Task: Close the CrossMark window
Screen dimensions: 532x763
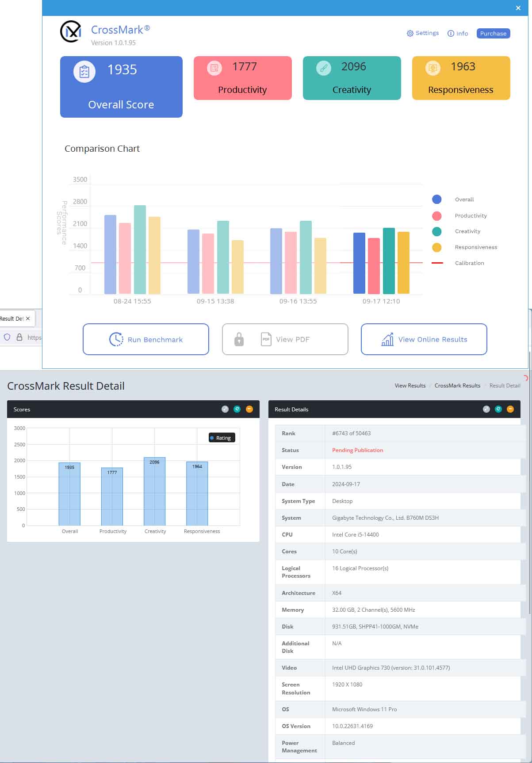Action: (x=518, y=8)
